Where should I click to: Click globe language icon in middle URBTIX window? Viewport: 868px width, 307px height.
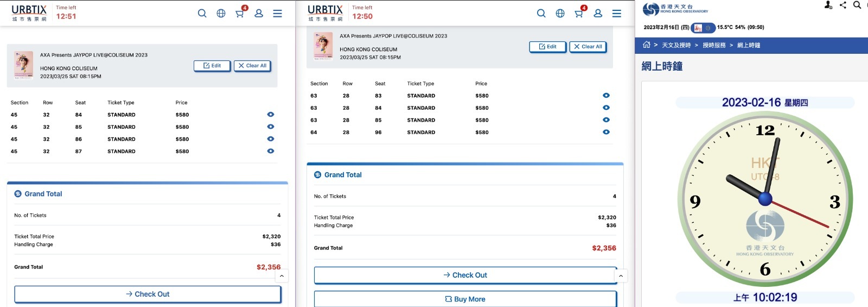tap(560, 14)
